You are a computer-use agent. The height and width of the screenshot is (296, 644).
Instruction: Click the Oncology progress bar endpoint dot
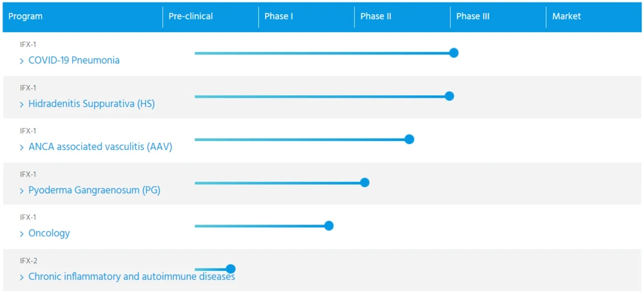[x=329, y=225]
